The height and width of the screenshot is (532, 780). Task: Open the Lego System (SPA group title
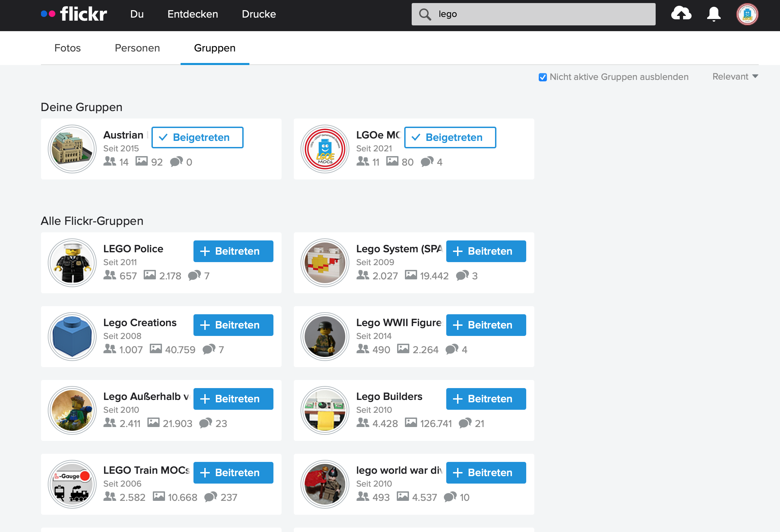pos(399,249)
